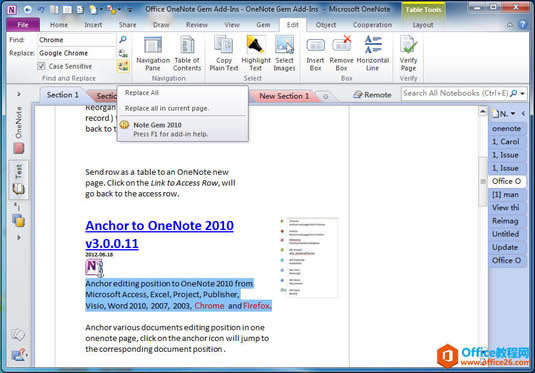Screen dimensions: 535x373
Task: Click the new section tab star icon
Action: (x=326, y=96)
